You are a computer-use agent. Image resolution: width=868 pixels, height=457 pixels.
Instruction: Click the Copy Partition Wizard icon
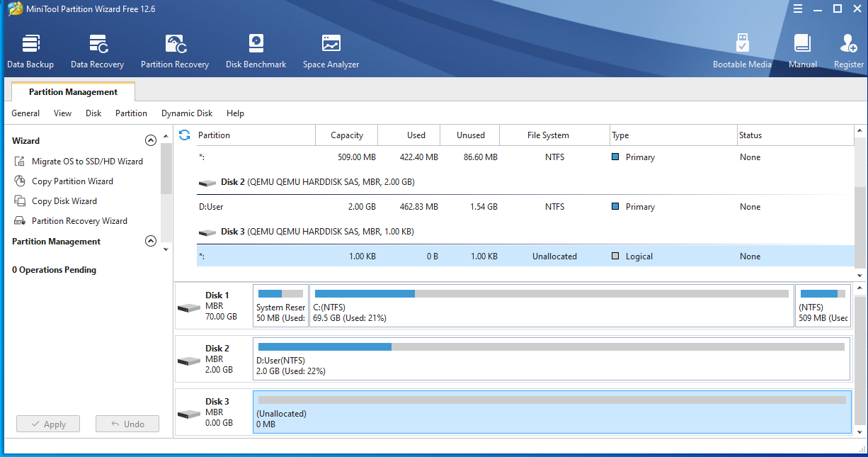pyautogui.click(x=19, y=181)
